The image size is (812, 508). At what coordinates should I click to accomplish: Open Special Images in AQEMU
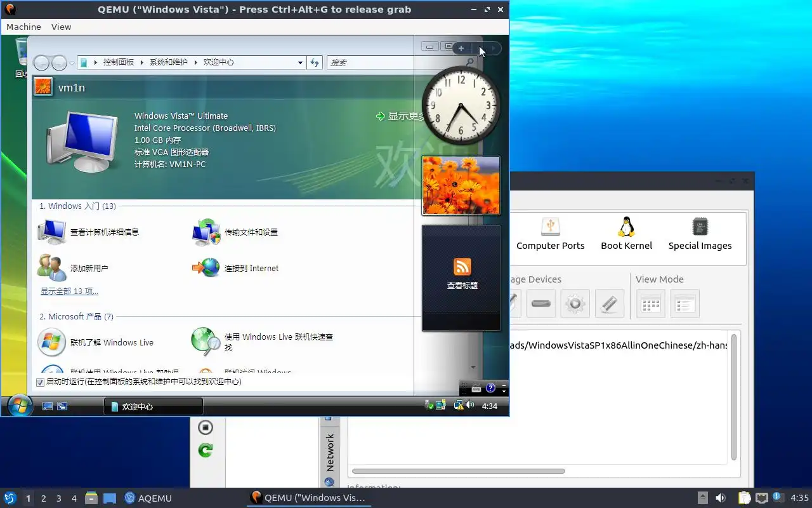pos(700,234)
